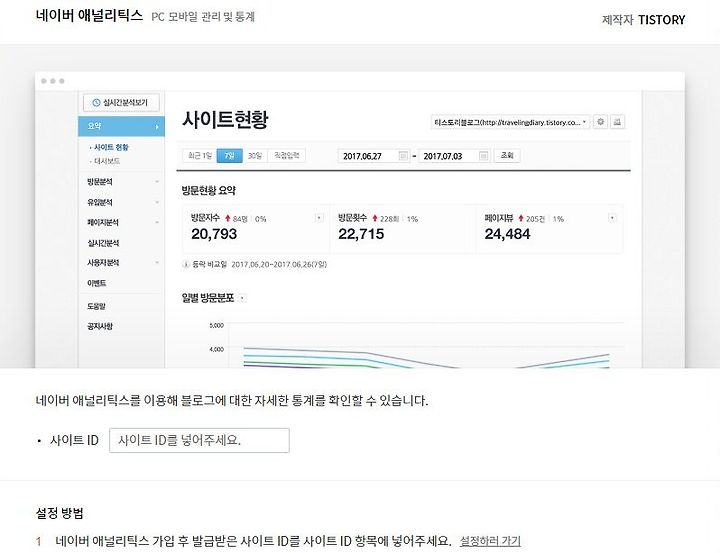Image resolution: width=720 pixels, height=553 pixels.
Task: Open the 공지사항 sidebar item
Action: (x=100, y=326)
